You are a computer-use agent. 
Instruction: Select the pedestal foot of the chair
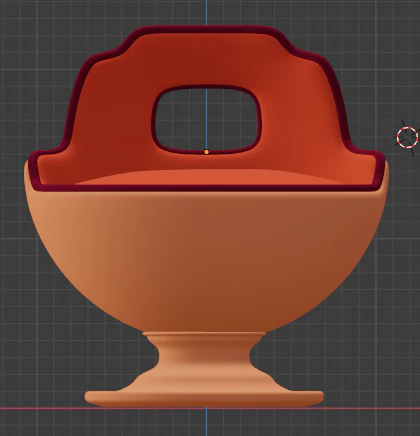click(x=204, y=369)
